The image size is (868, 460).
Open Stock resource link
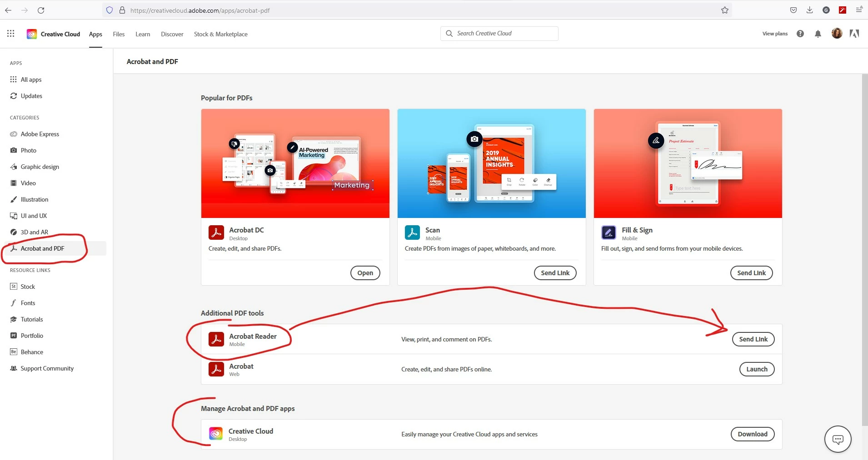point(55,287)
